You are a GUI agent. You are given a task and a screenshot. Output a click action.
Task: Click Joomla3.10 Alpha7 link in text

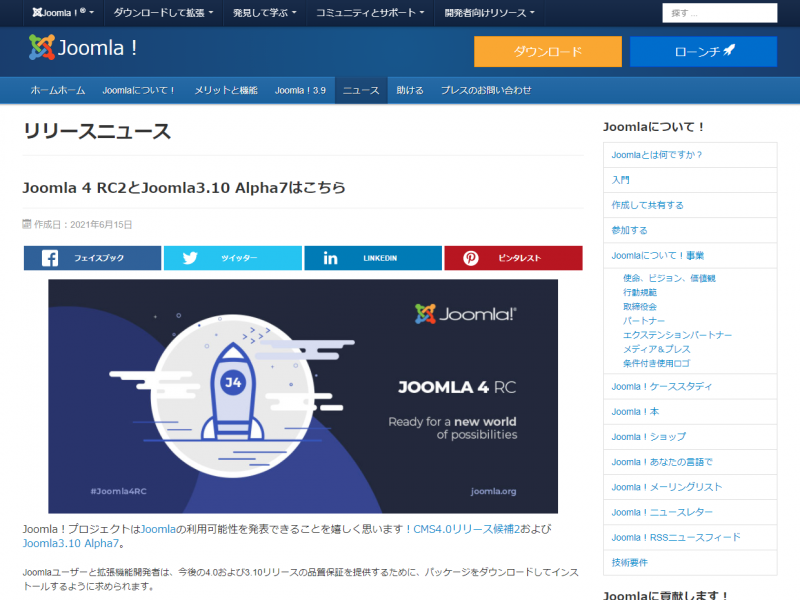click(x=70, y=543)
